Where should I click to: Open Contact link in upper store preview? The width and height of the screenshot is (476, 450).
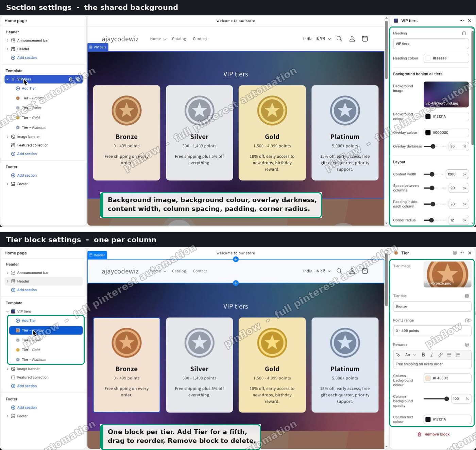[200, 39]
